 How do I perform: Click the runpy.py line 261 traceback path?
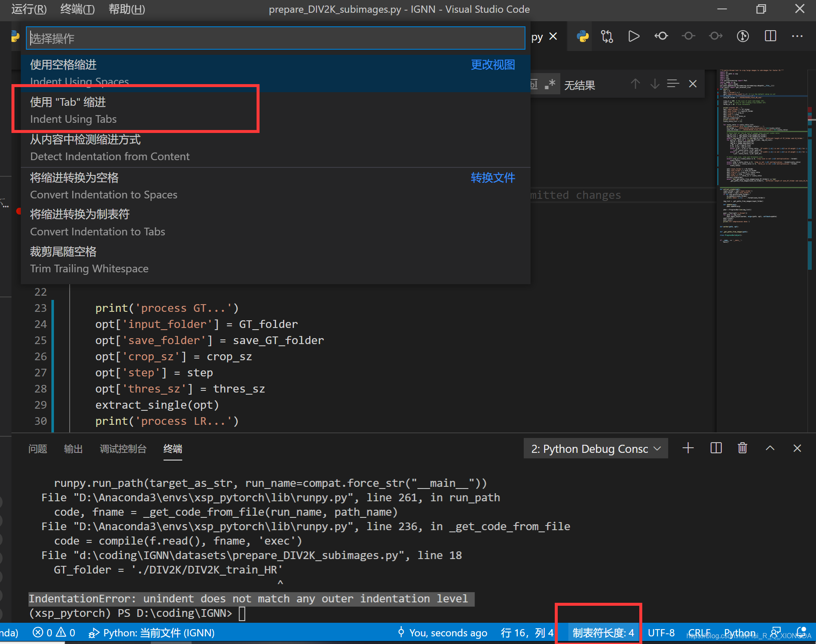click(271, 497)
